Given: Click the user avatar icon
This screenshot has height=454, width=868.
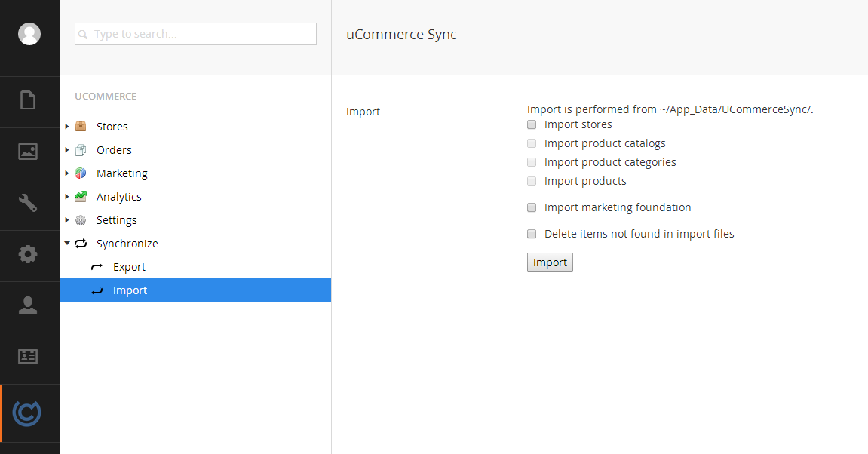Looking at the screenshot, I should pos(29,34).
